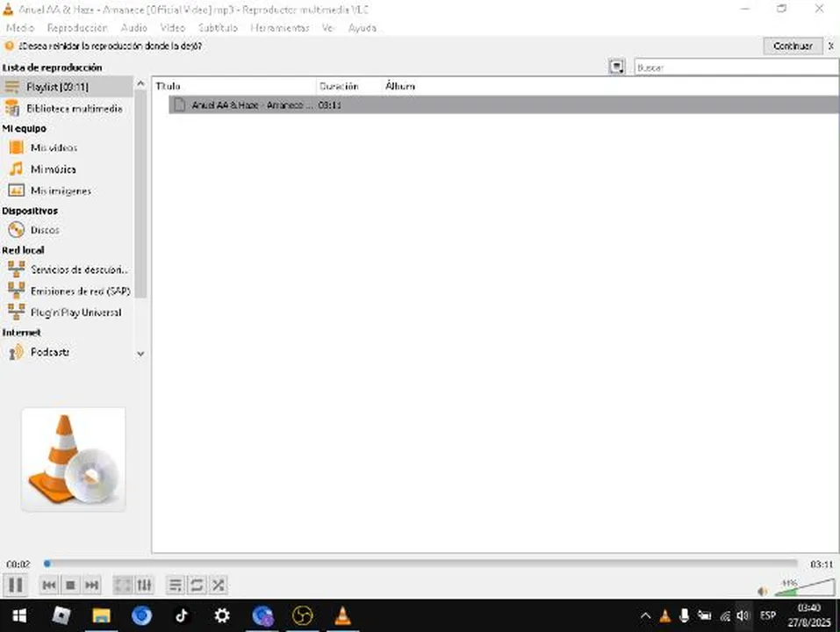Adjust the volume slider
Viewport: 840px width, 632px height.
coord(804,587)
